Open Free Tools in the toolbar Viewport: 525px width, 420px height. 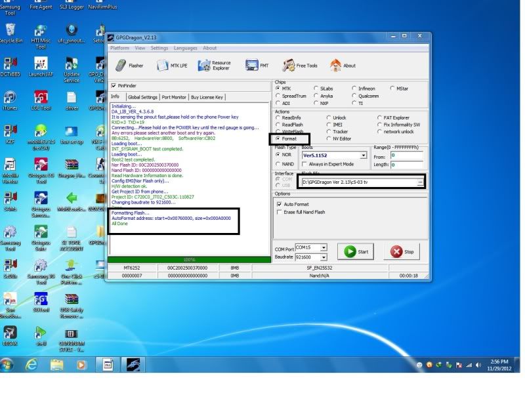point(300,66)
